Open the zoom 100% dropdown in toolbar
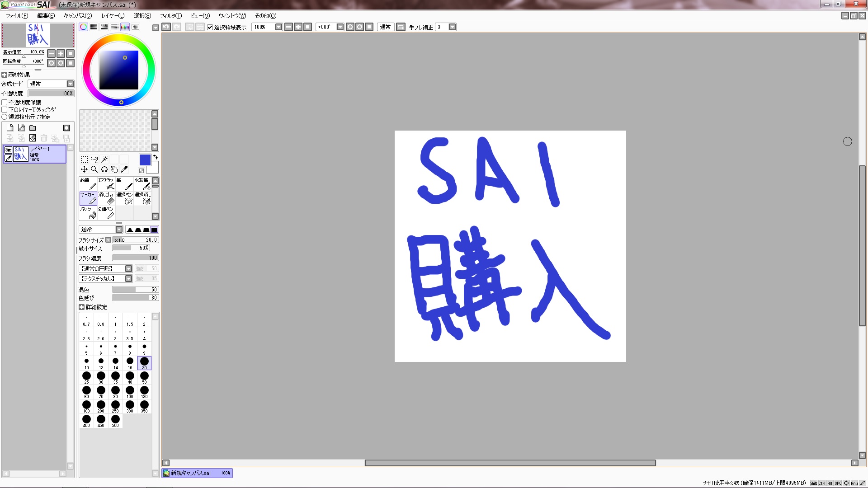 (278, 27)
